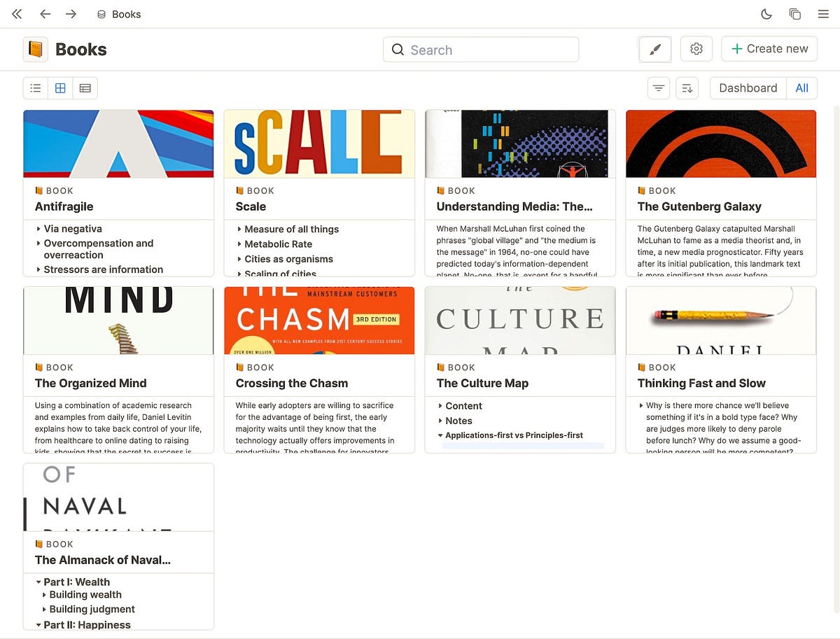Expand Metabolic Rate section
The image size is (840, 639).
click(x=239, y=244)
